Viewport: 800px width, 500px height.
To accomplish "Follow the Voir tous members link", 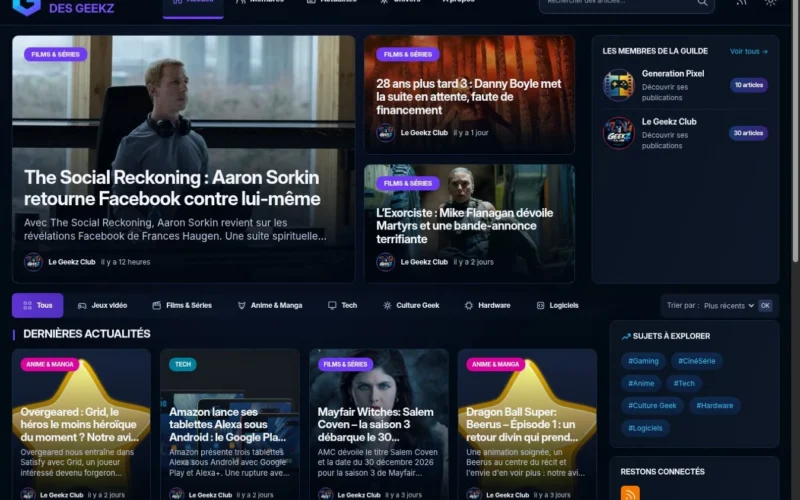I will pyautogui.click(x=748, y=52).
